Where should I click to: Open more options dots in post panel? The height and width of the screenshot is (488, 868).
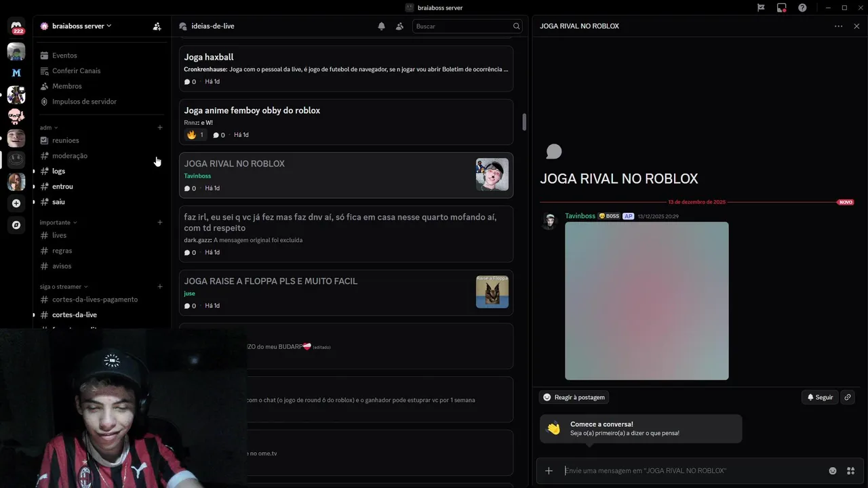(839, 26)
